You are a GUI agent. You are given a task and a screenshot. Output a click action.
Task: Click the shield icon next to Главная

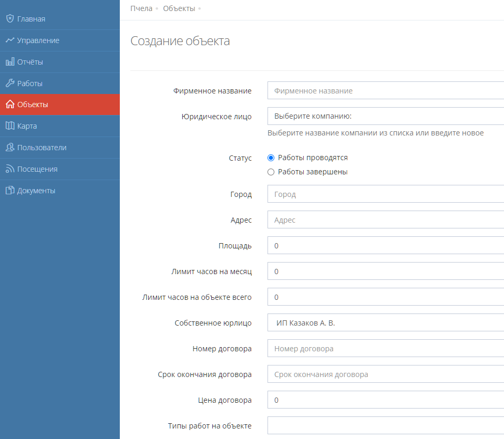point(9,19)
